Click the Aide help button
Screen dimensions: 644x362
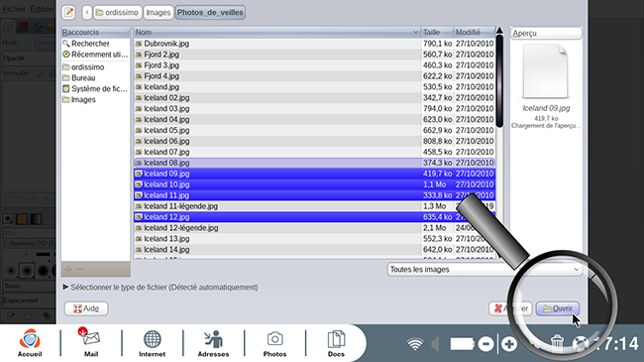86,308
